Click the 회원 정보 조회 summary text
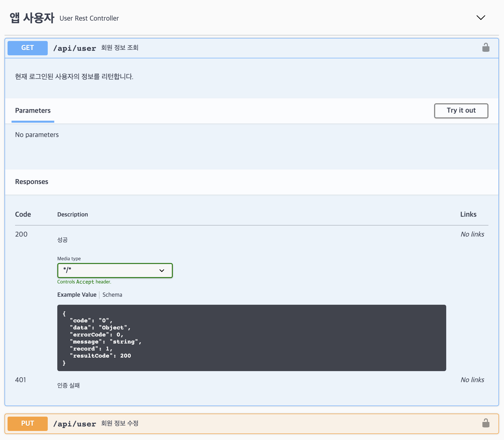The image size is (504, 440). [120, 48]
